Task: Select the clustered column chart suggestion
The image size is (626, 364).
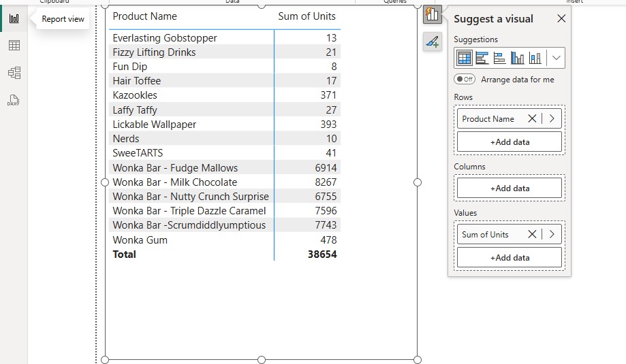Action: tap(518, 59)
